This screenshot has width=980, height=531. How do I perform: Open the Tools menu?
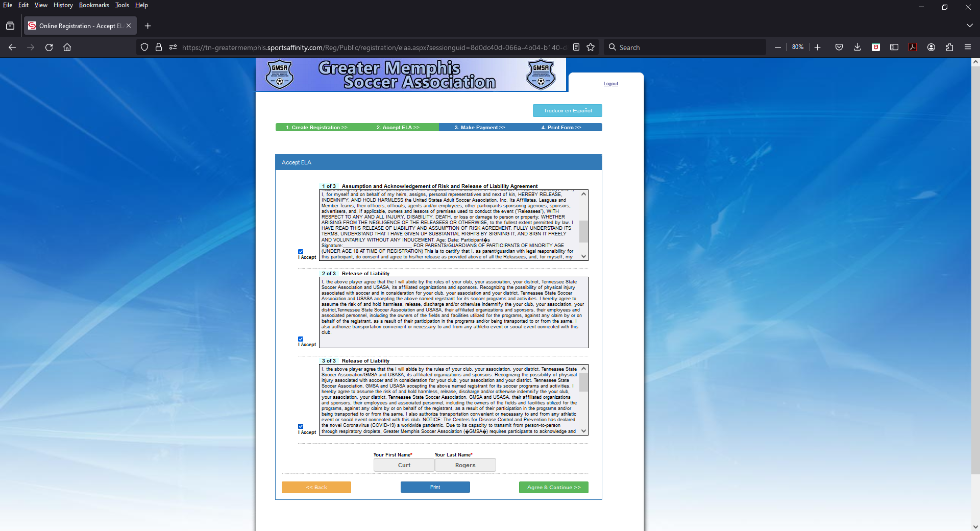[x=122, y=5]
